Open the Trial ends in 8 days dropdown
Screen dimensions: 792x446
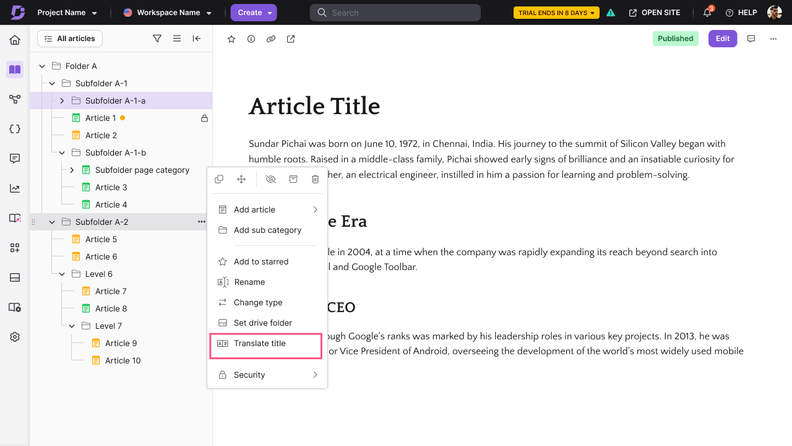(x=556, y=13)
